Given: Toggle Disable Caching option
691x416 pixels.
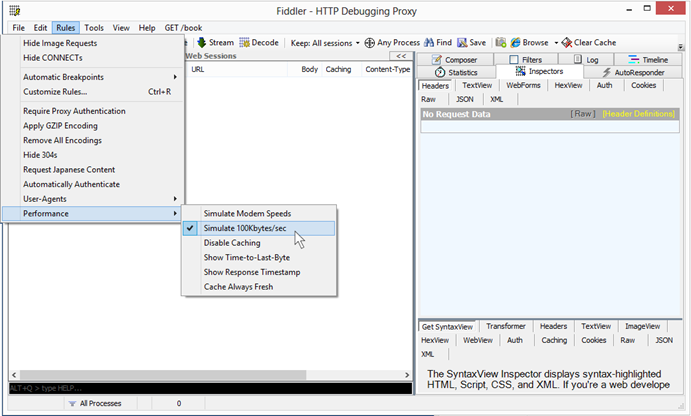Looking at the screenshot, I should pyautogui.click(x=259, y=243).
